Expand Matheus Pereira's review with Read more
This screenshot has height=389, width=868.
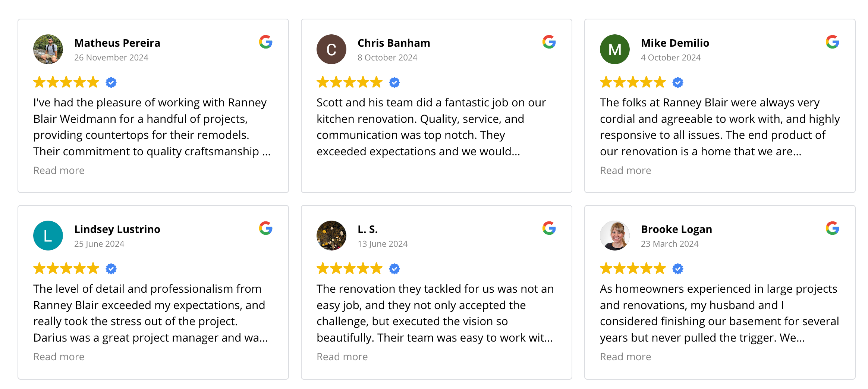(59, 171)
